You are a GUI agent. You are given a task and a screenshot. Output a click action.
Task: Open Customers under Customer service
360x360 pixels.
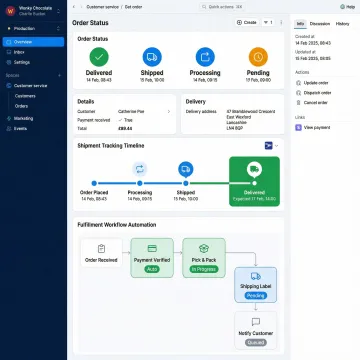25,96
